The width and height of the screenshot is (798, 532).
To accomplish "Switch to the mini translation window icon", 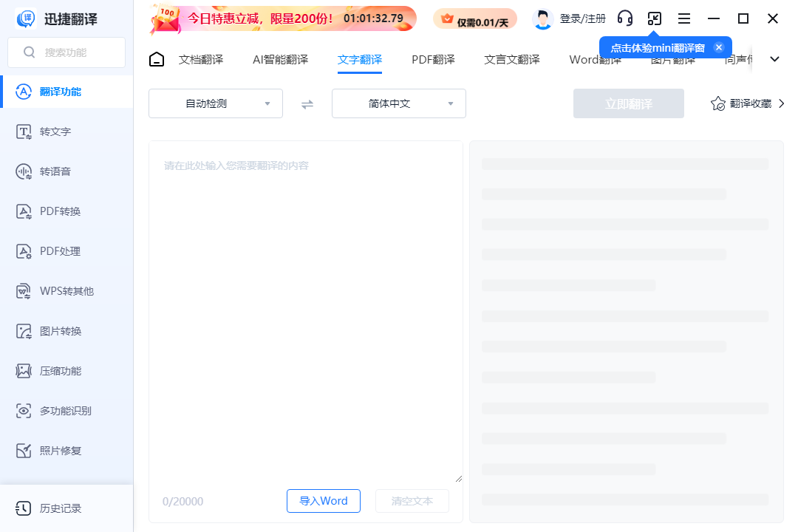I will [x=655, y=18].
